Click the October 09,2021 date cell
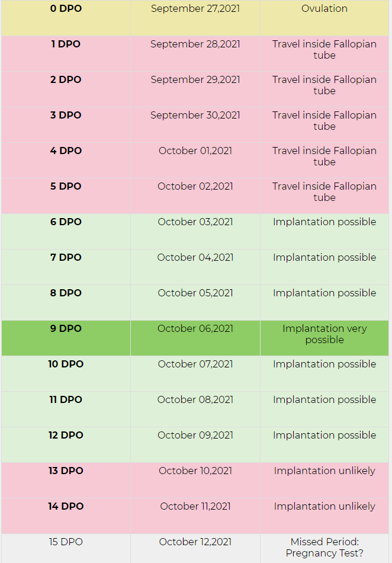The image size is (392, 563). point(195,436)
